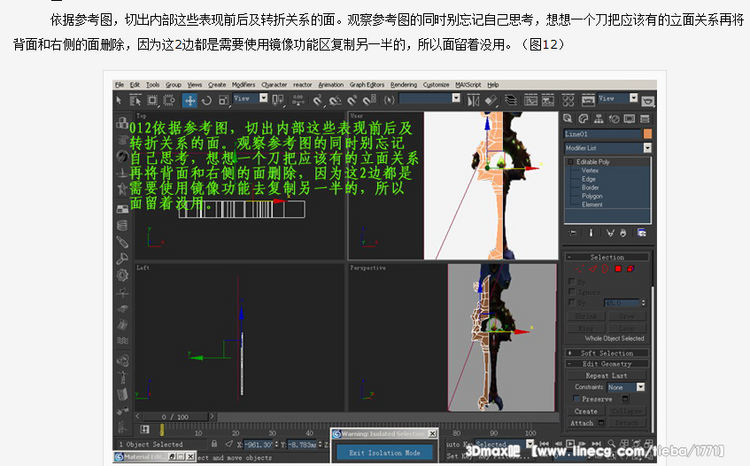
Task: Click the Repeat Last button
Action: pyautogui.click(x=607, y=376)
